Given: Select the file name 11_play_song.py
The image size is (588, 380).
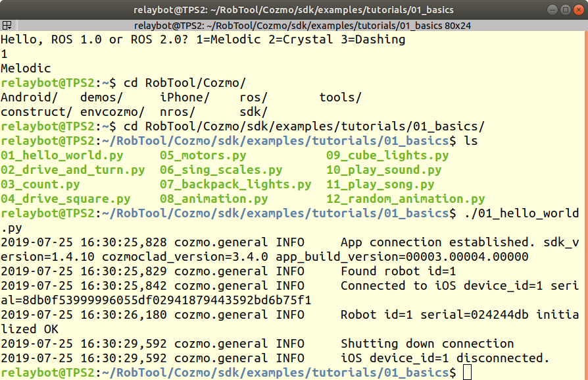Looking at the screenshot, I should tap(380, 184).
